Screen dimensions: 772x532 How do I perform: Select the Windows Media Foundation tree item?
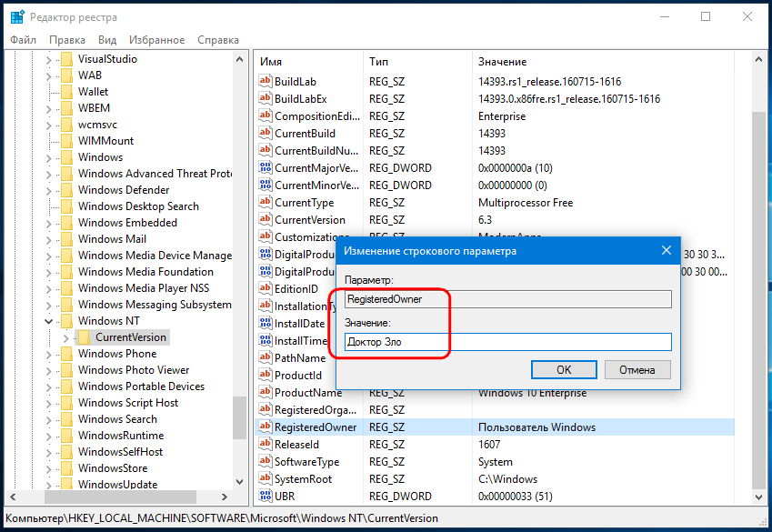pos(145,272)
